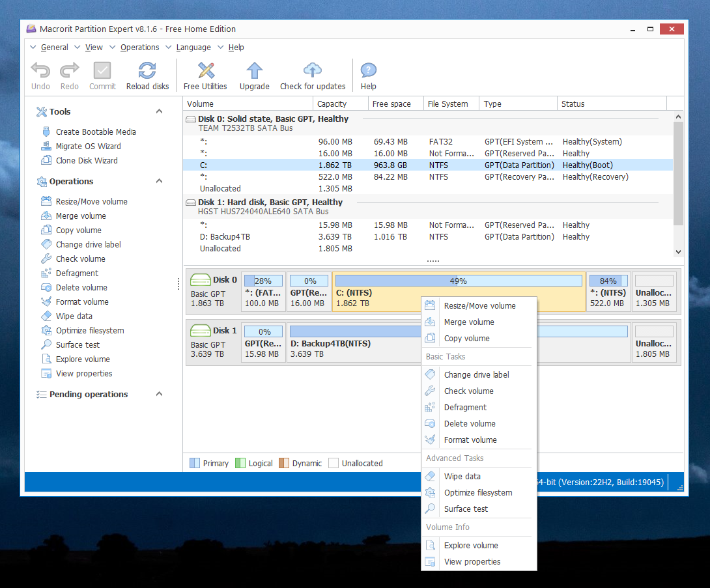Click Clone Disk Wizard sidebar icon

click(x=46, y=160)
